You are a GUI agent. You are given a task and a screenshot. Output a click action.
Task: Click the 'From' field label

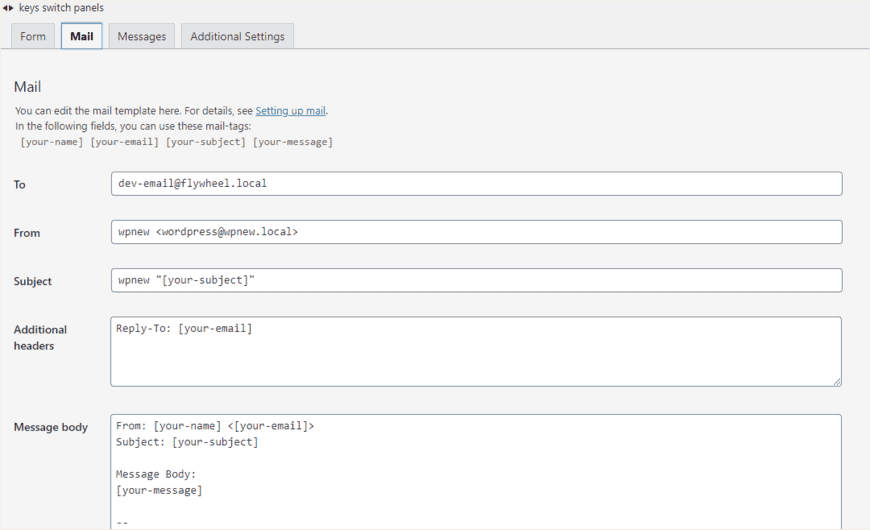coord(27,233)
